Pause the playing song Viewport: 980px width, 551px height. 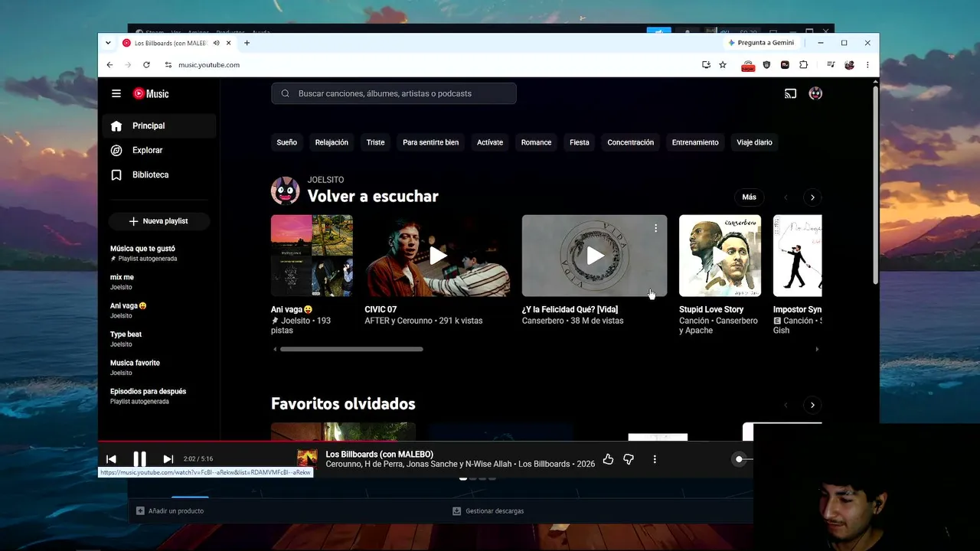pyautogui.click(x=139, y=459)
